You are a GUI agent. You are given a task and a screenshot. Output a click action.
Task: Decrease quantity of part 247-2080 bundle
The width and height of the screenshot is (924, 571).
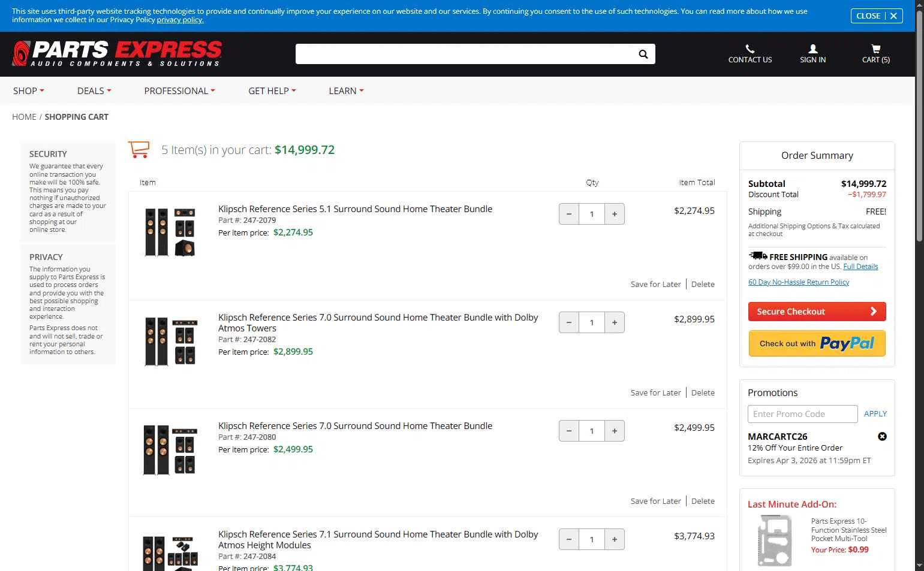569,431
